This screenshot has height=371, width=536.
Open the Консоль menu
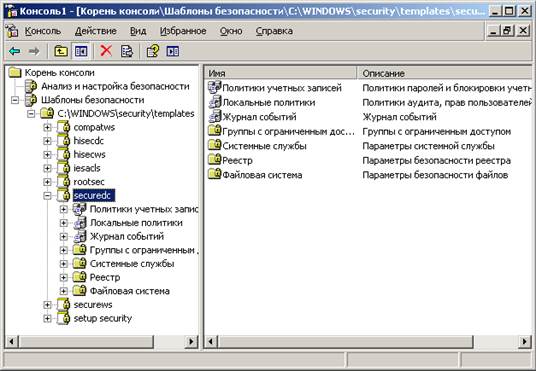click(x=43, y=31)
